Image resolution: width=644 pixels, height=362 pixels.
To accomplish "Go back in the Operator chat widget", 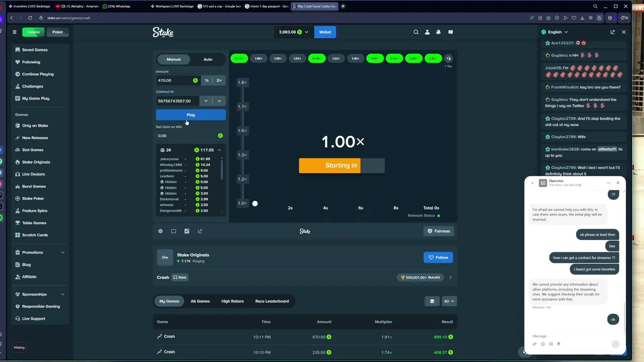I will [x=532, y=183].
